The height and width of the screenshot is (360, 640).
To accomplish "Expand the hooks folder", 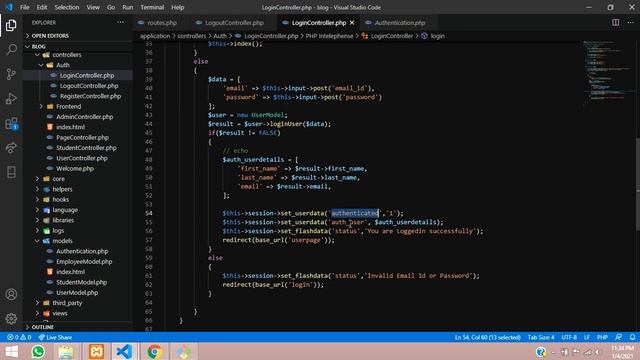I will click(x=60, y=200).
